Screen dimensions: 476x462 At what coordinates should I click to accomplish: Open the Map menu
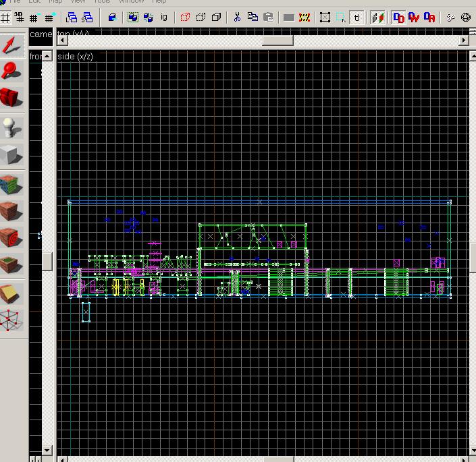(55, 1)
